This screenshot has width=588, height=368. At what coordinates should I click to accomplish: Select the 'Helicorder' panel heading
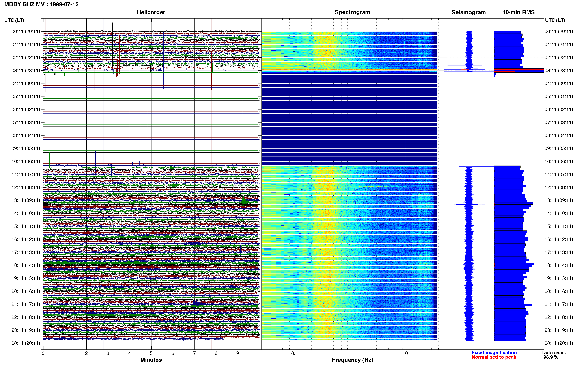[x=151, y=12]
